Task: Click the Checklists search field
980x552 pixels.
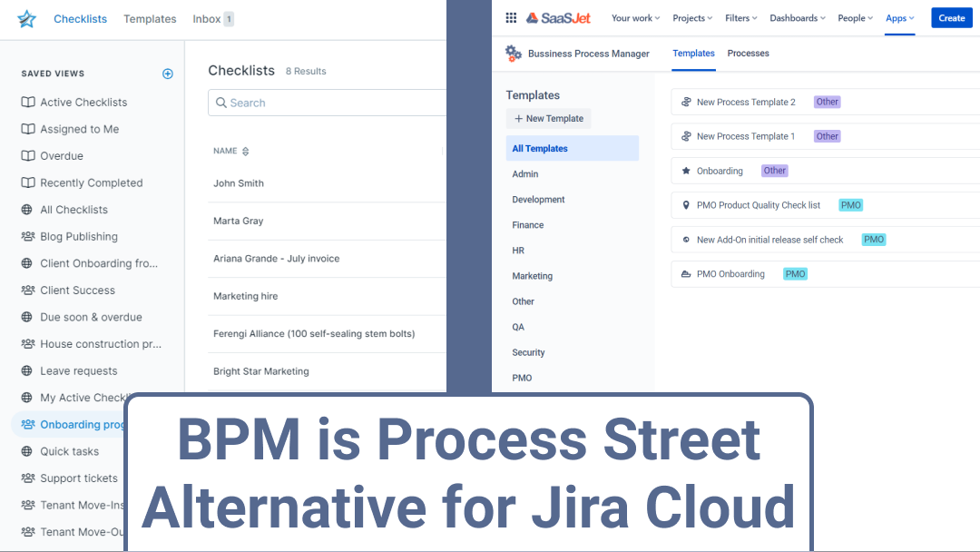Action: 328,103
